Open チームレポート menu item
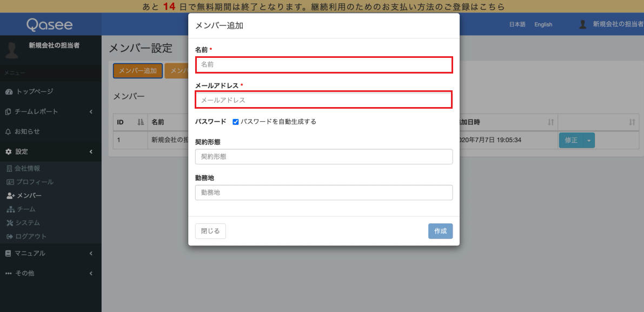The image size is (644, 312). click(37, 112)
